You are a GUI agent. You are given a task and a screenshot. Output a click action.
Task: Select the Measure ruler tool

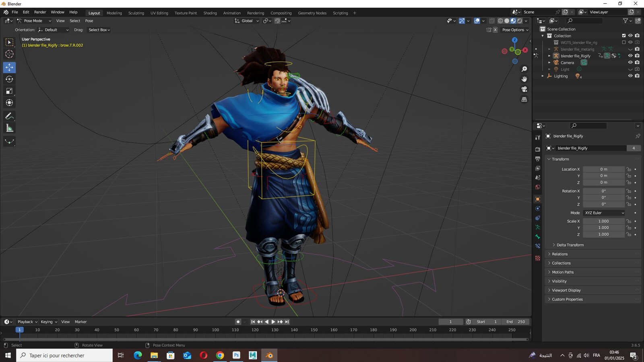9,128
